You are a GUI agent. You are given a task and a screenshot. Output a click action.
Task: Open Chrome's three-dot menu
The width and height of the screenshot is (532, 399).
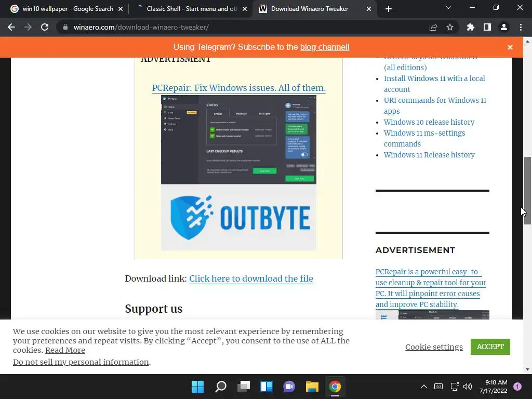(x=521, y=27)
